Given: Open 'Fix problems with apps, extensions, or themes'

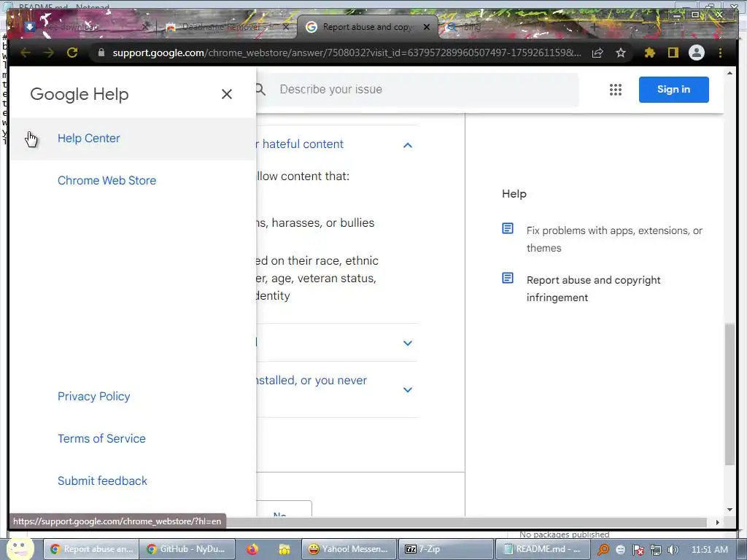Looking at the screenshot, I should [614, 239].
